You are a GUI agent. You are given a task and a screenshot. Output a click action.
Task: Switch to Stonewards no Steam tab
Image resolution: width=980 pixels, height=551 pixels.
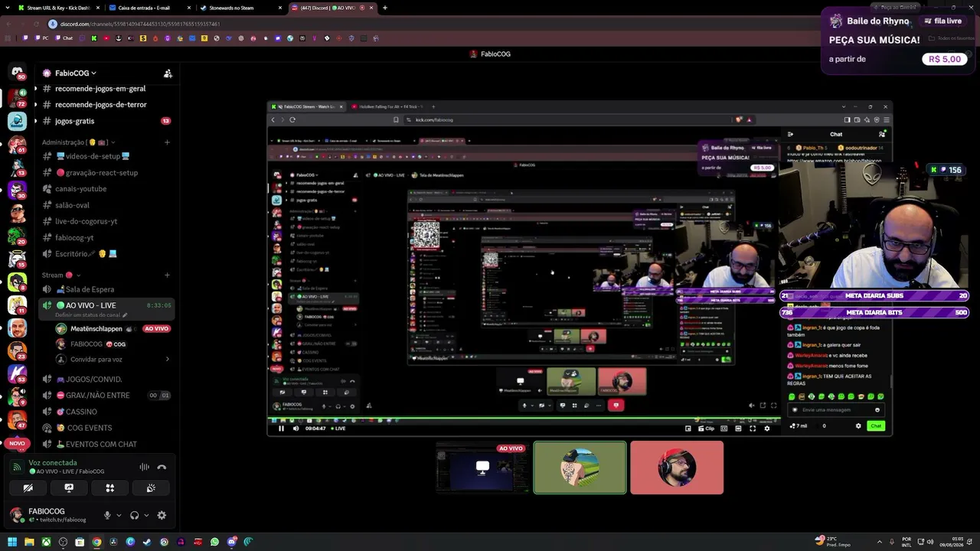point(239,8)
